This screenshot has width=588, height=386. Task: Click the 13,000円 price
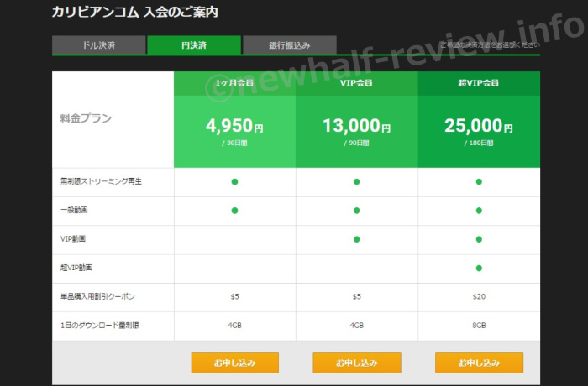click(357, 126)
